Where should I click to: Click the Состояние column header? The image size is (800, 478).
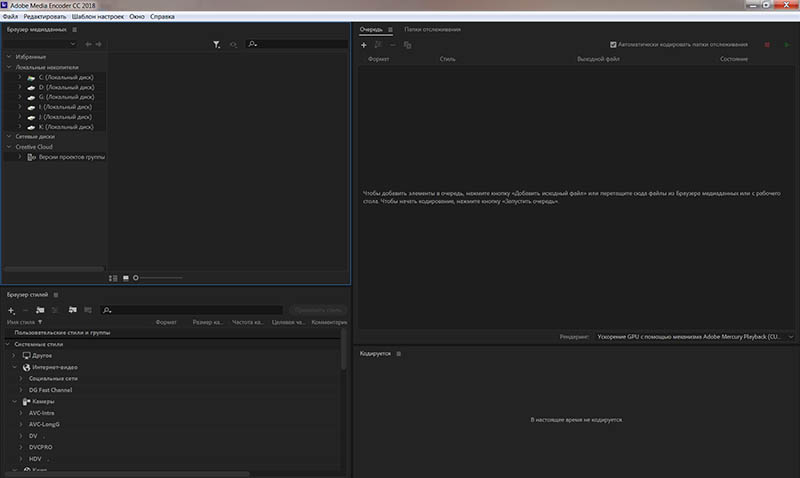734,59
